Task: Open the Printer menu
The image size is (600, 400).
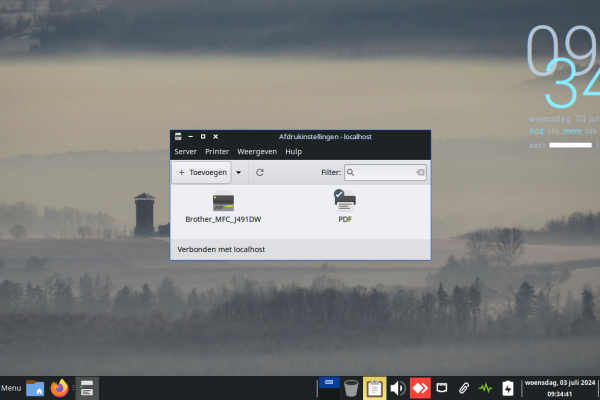Action: [x=216, y=152]
